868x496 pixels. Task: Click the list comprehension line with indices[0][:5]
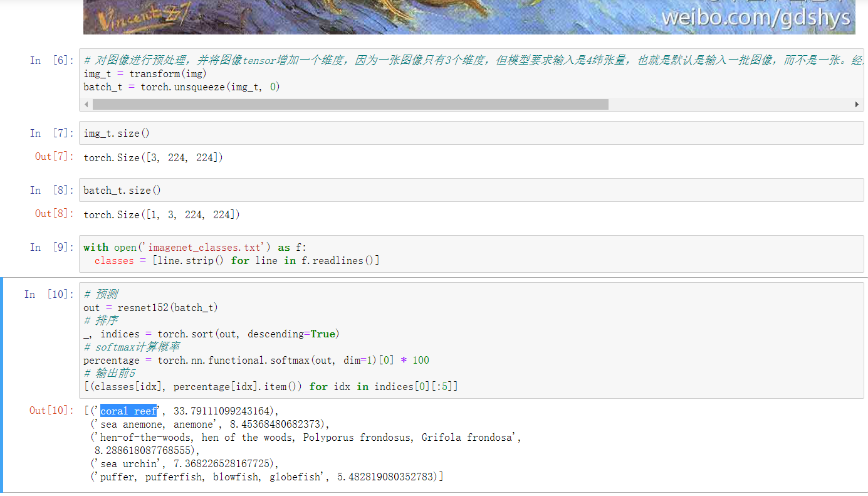(x=271, y=386)
